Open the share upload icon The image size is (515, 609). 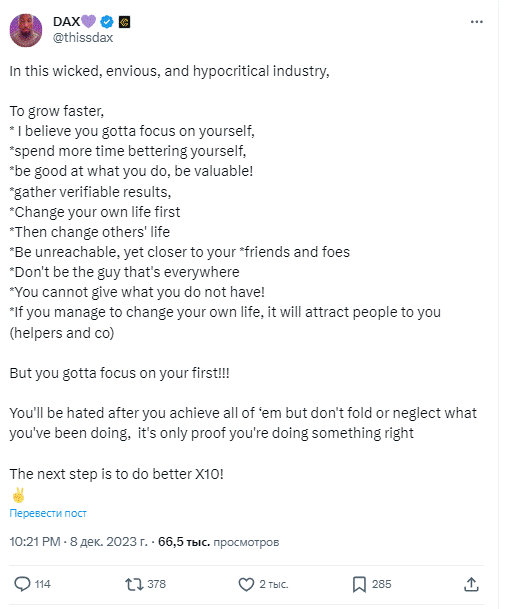[x=471, y=584]
